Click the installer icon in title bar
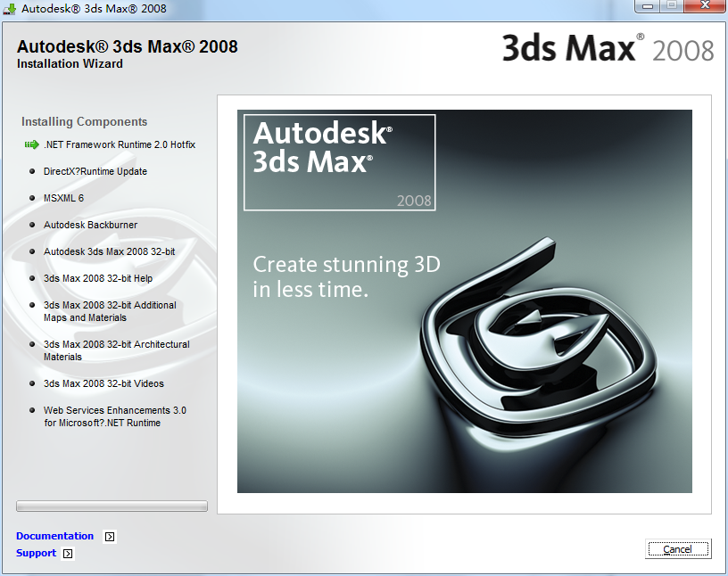Screen dimensions: 728x576 point(9,8)
